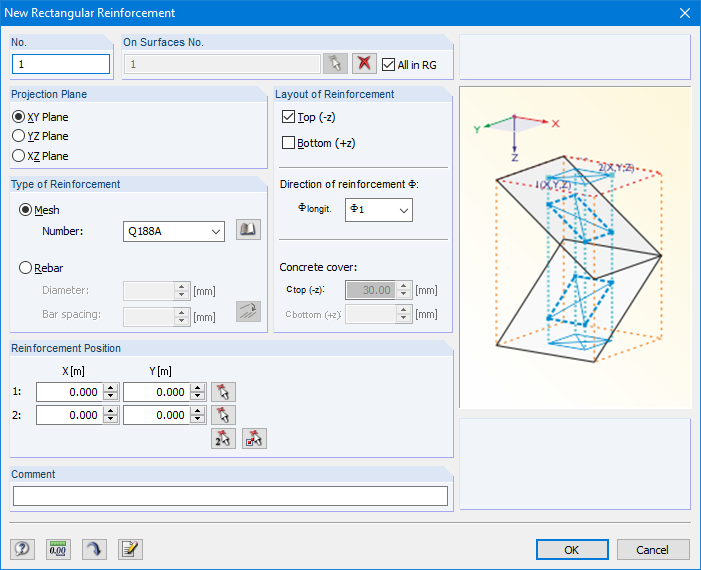Open the help question mark icon
The image size is (701, 570).
(x=22, y=549)
